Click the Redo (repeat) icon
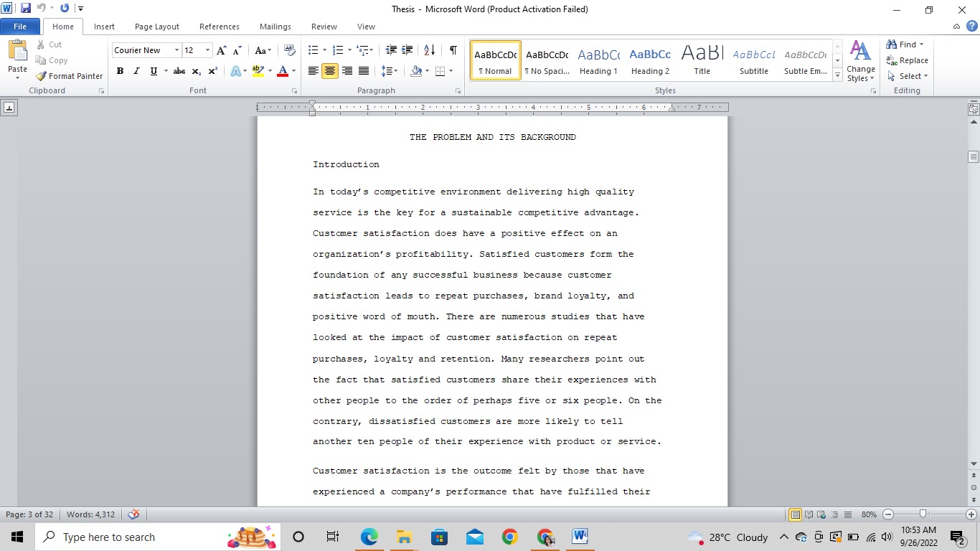The image size is (980, 551). pos(65,9)
